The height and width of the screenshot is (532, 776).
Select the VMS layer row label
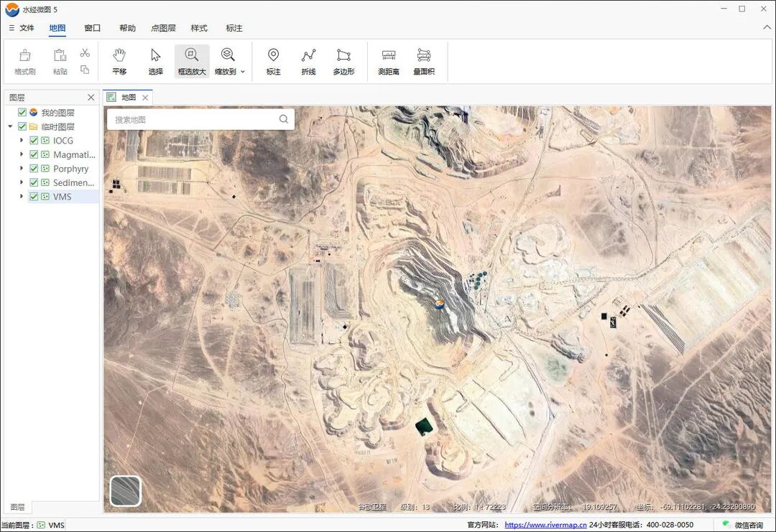[x=63, y=196]
